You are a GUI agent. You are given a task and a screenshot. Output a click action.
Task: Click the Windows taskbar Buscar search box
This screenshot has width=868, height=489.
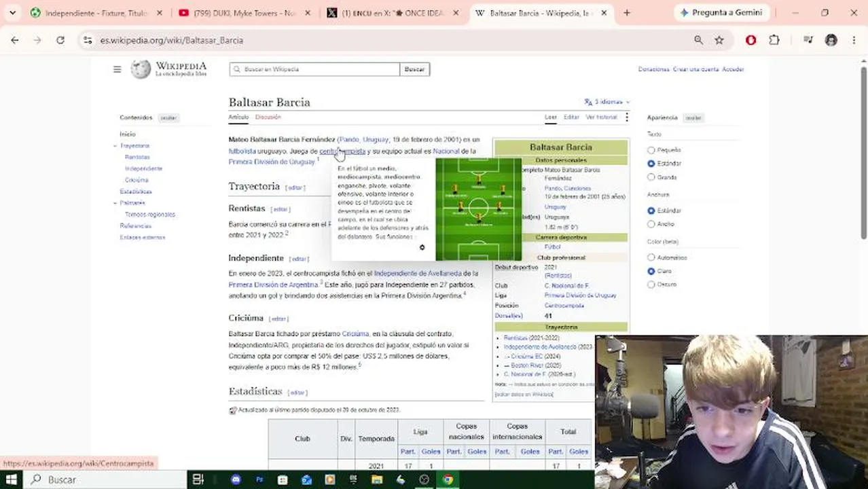coord(105,479)
